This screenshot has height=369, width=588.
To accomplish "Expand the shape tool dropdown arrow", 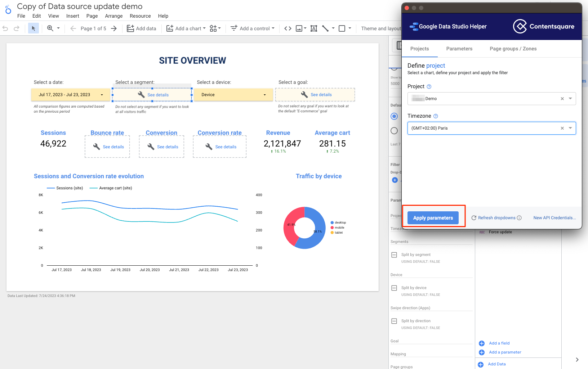I will point(350,28).
